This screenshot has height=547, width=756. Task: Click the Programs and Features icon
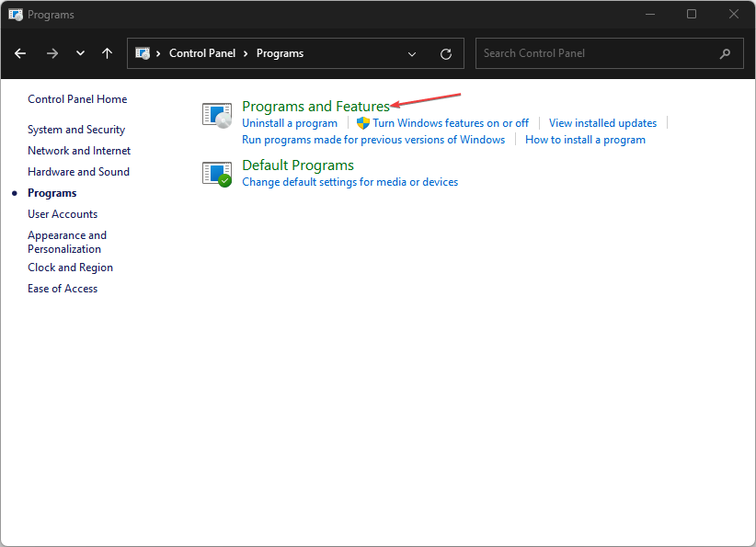(x=217, y=115)
